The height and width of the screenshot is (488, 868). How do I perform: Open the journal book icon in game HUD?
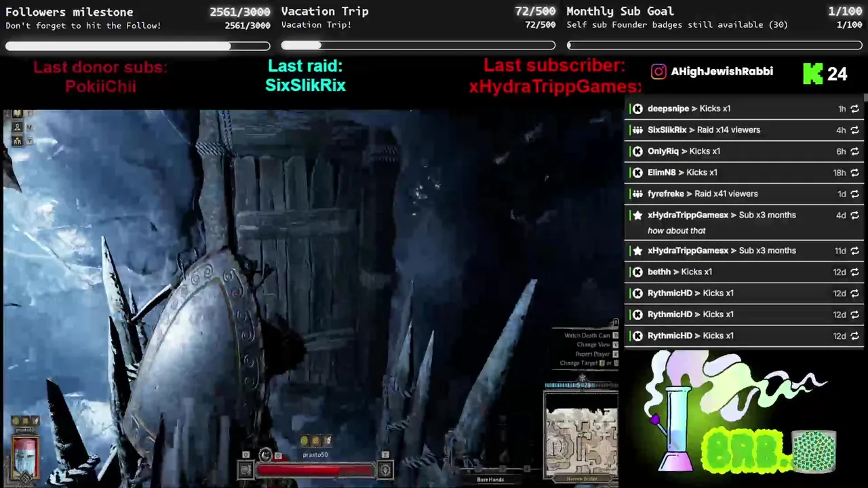point(17,115)
